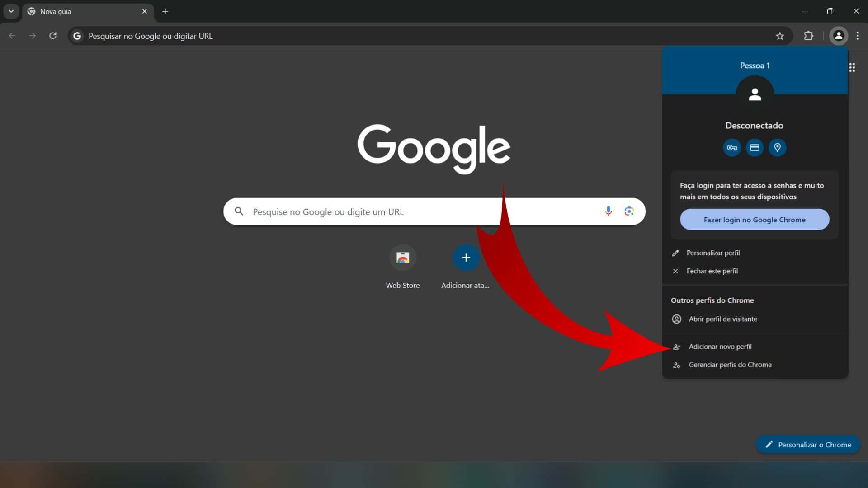This screenshot has width=868, height=488.
Task: Open payment methods card icon
Action: (x=755, y=148)
